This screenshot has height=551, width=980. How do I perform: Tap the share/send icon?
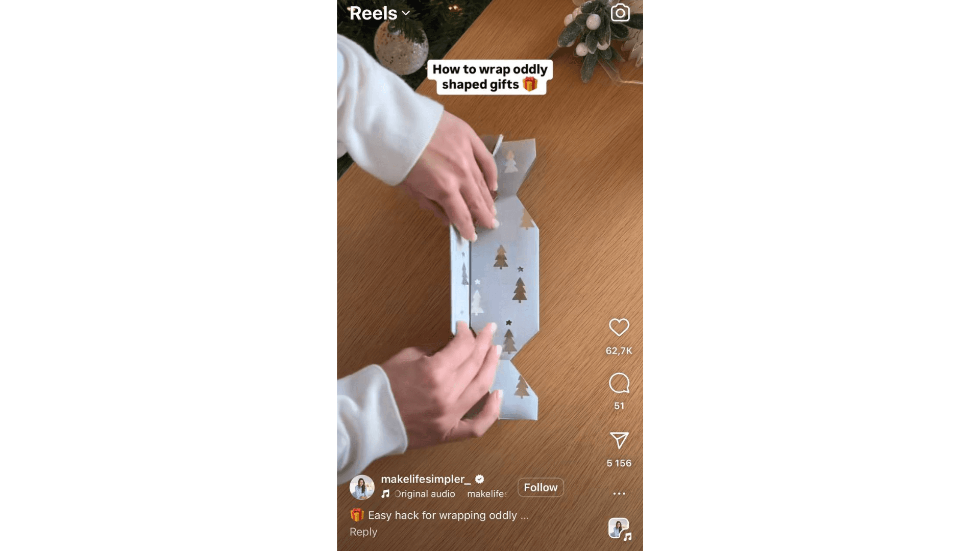point(619,440)
